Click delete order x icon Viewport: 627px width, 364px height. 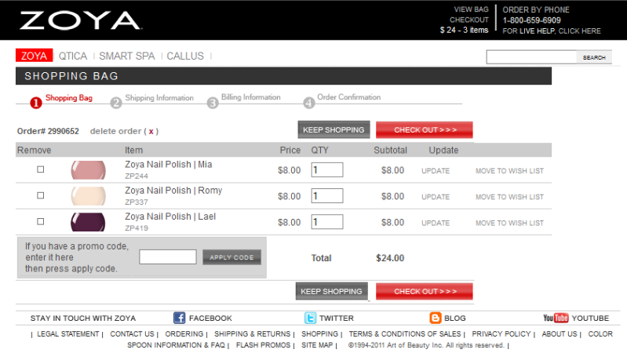151,131
